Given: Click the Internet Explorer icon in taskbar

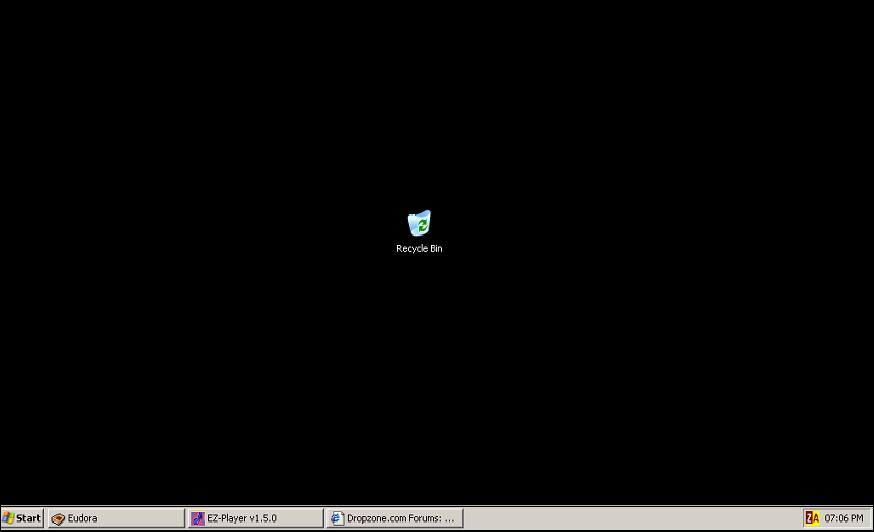Looking at the screenshot, I should (337, 519).
